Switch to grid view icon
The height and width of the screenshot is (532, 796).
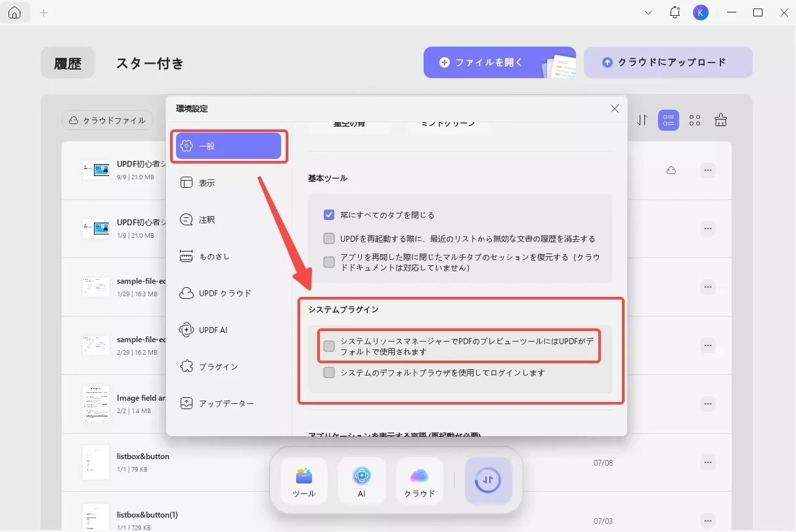tap(695, 120)
